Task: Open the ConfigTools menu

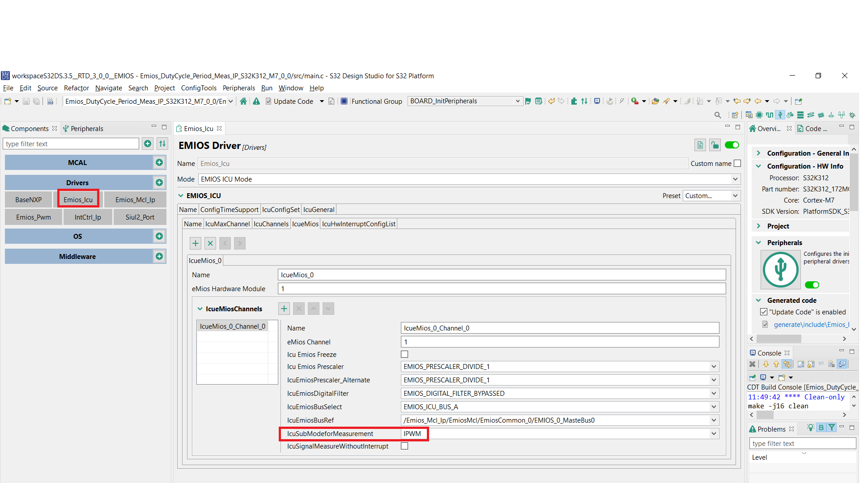Action: [x=199, y=88]
